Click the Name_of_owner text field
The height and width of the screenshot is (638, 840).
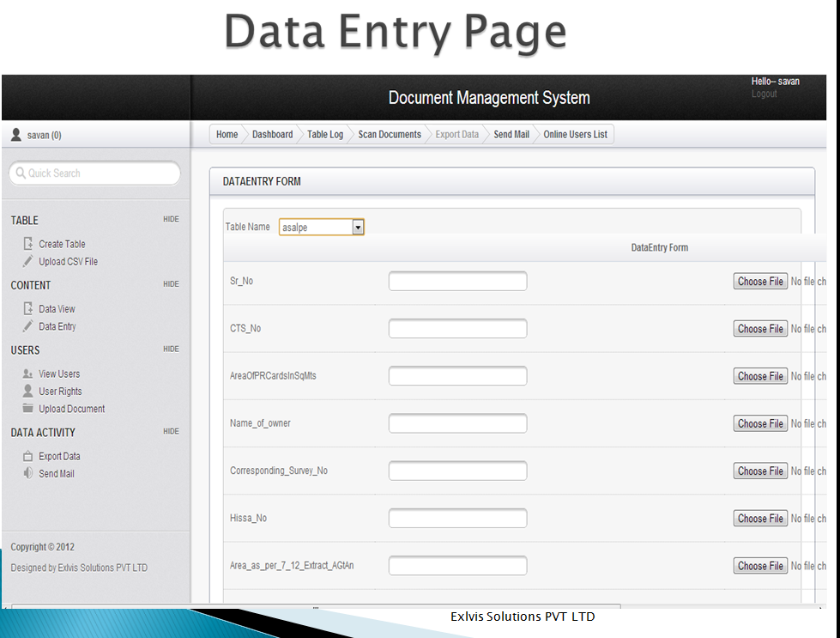pos(457,423)
